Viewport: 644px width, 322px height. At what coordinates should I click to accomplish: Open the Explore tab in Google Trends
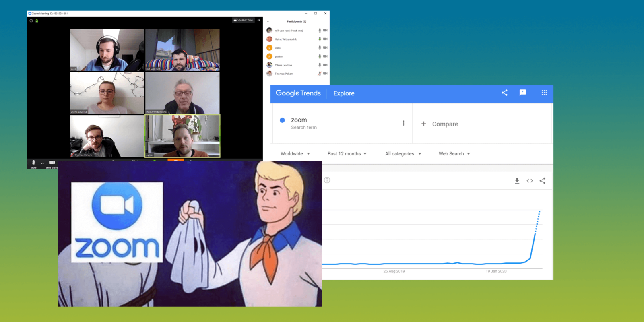coord(344,93)
